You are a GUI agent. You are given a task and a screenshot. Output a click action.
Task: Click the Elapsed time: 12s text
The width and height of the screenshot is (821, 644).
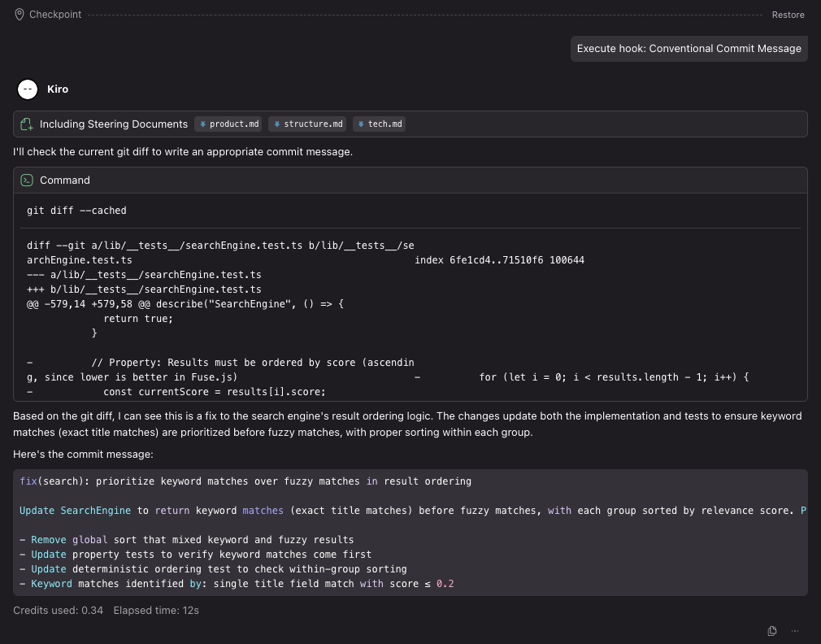[x=156, y=611]
